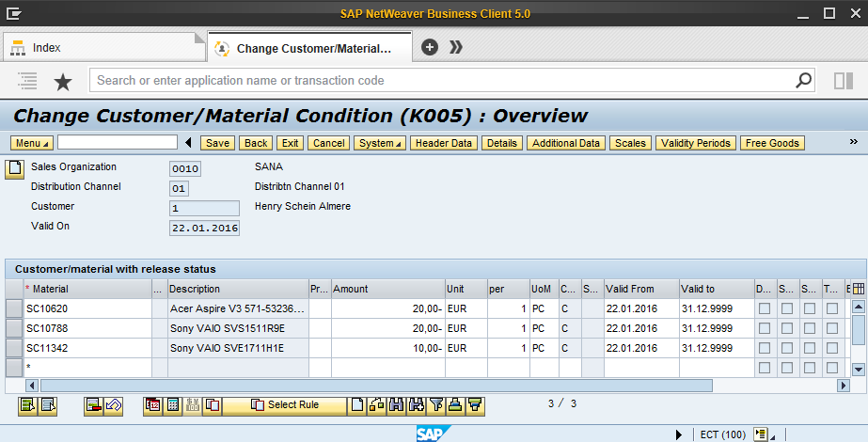
Task: Click the document icon beside Sales Organization
Action: 14,169
